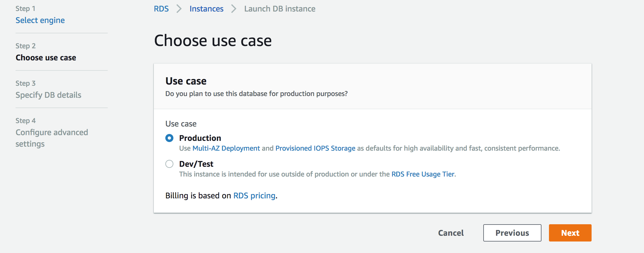Select the Dev/Test radio button
Viewport: 644px width, 253px height.
tap(169, 164)
